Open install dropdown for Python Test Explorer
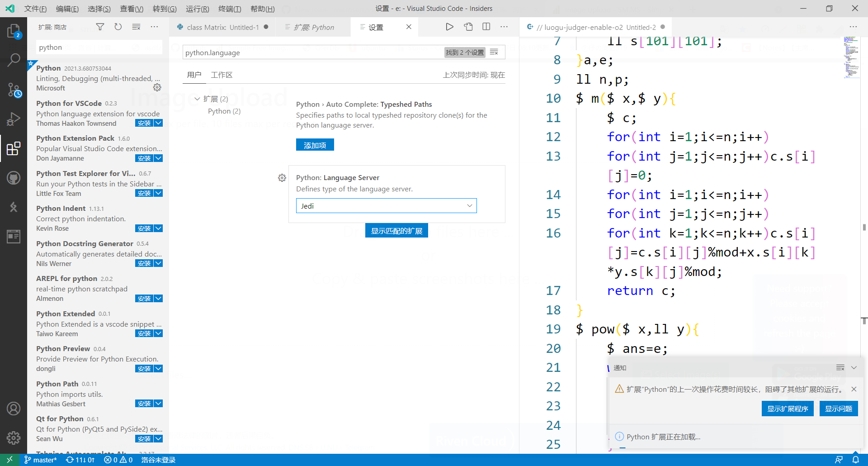Image resolution: width=868 pixels, height=466 pixels. pyautogui.click(x=158, y=193)
